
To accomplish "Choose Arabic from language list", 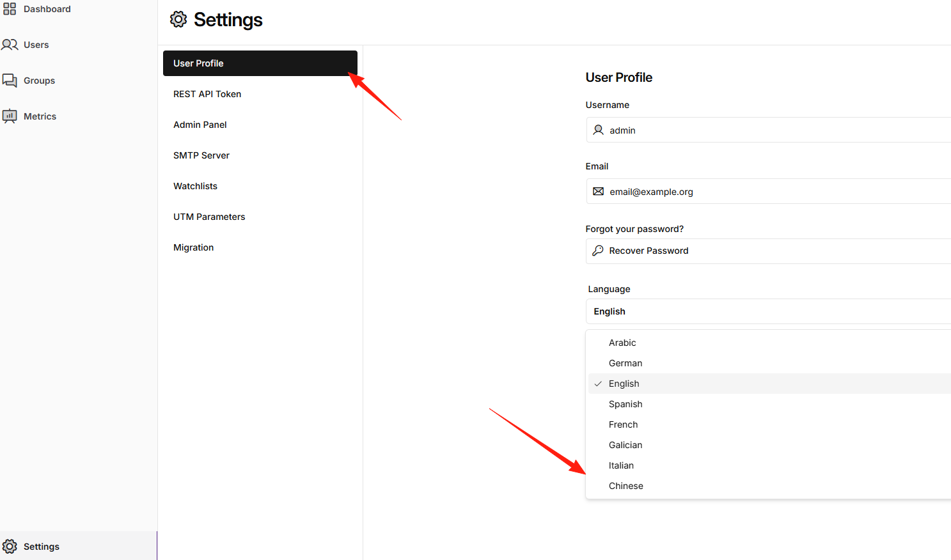I will pyautogui.click(x=769, y=343).
